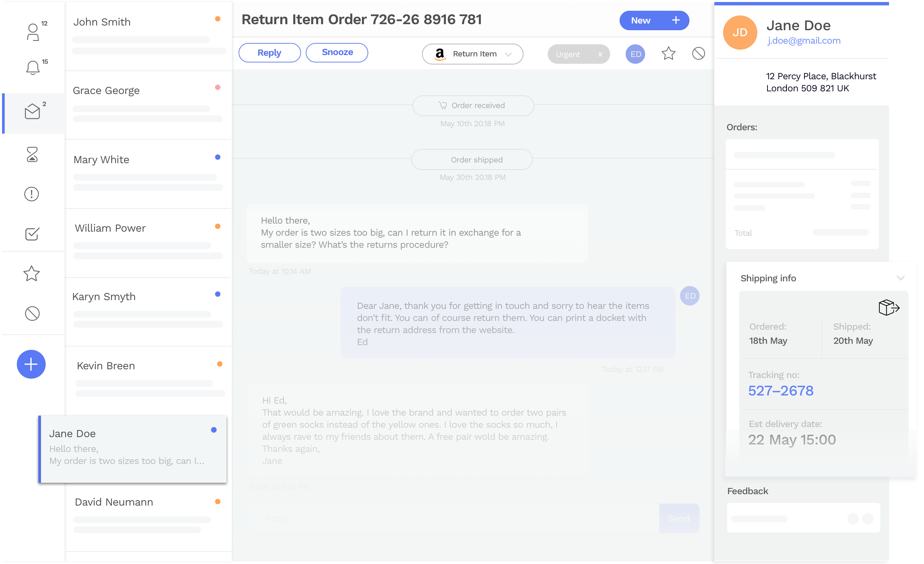The height and width of the screenshot is (564, 924).
Task: Click the Amazon logo in Return Item selector
Action: coord(440,54)
